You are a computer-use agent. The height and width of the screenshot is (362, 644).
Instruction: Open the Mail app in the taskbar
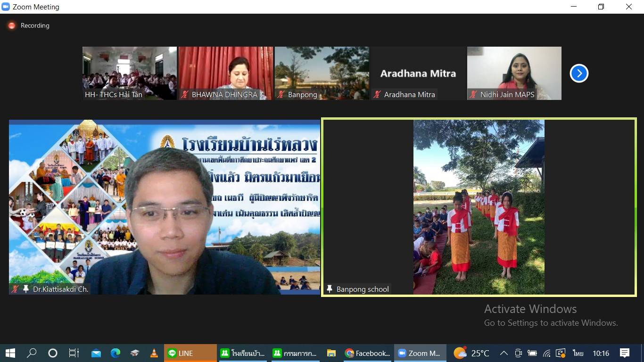pos(96,353)
